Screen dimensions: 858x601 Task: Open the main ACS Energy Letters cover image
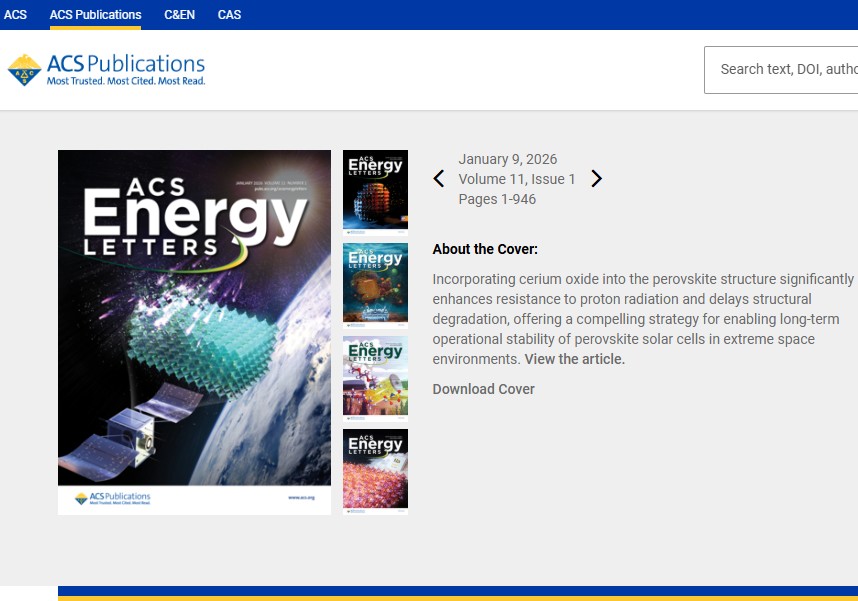click(x=194, y=332)
